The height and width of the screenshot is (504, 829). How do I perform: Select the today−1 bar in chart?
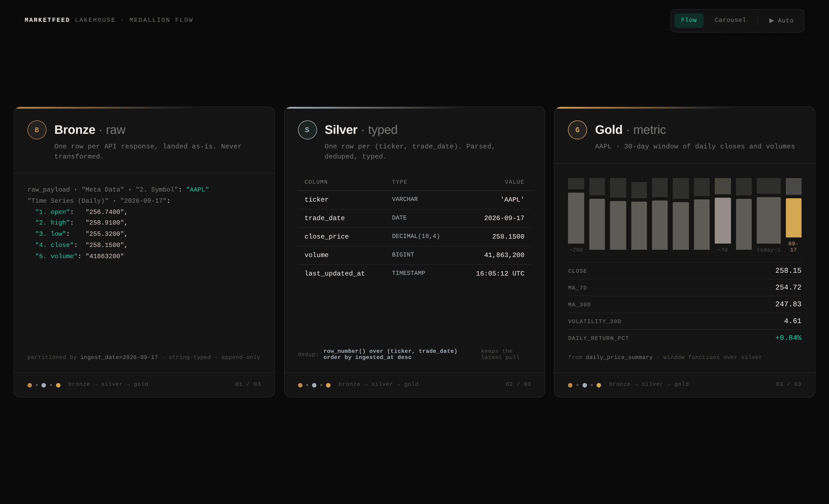tap(769, 220)
